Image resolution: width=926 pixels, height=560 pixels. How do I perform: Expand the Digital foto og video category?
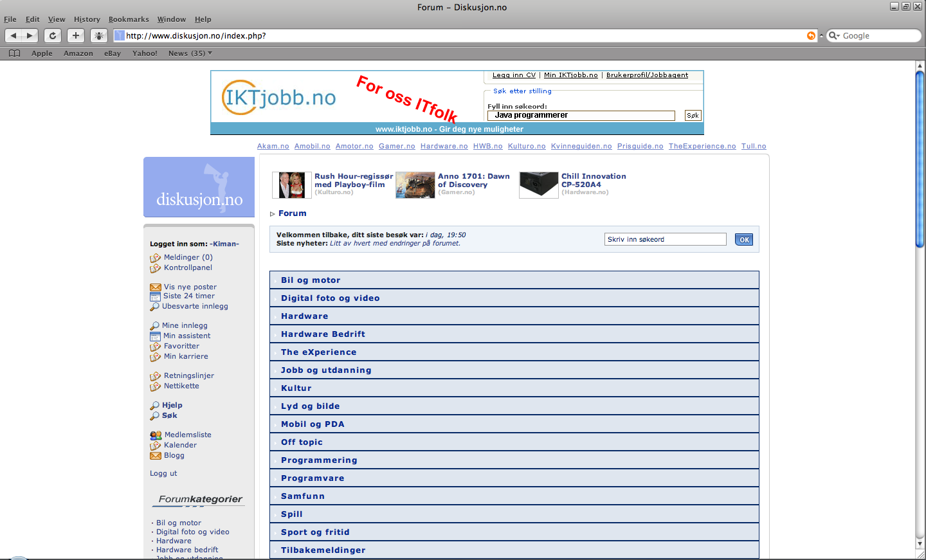(x=514, y=298)
